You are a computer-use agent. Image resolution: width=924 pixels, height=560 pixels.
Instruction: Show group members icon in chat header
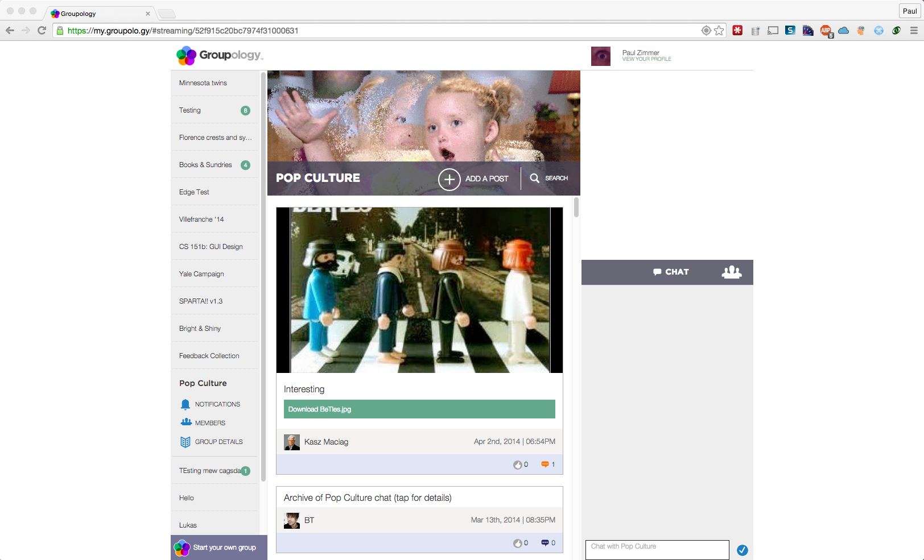[x=731, y=272]
